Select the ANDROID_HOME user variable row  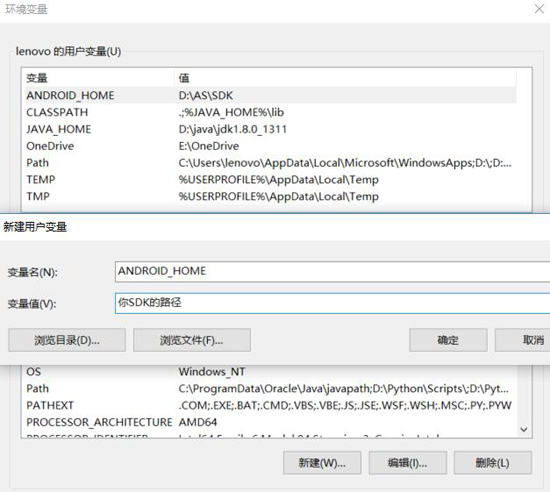pos(269,95)
